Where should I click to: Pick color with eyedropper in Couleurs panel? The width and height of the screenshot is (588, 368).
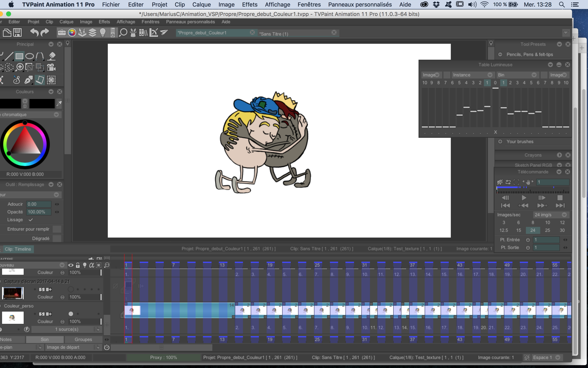[x=59, y=103]
